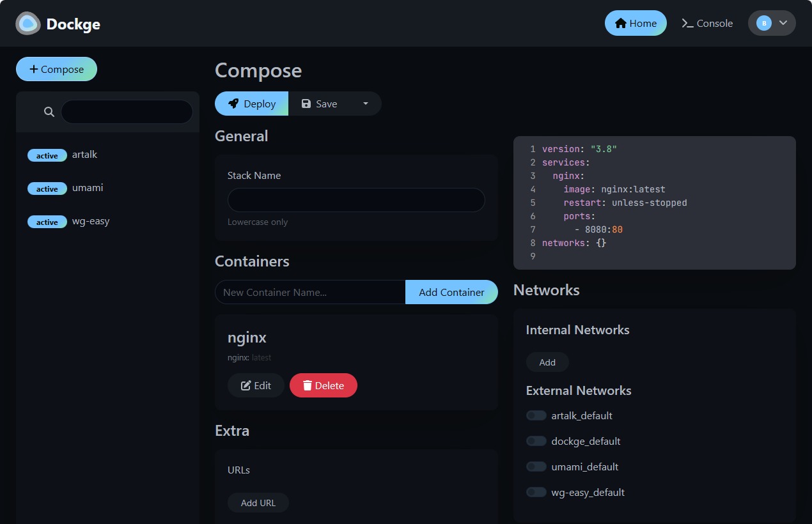Toggle the umami_default network switch

click(536, 466)
